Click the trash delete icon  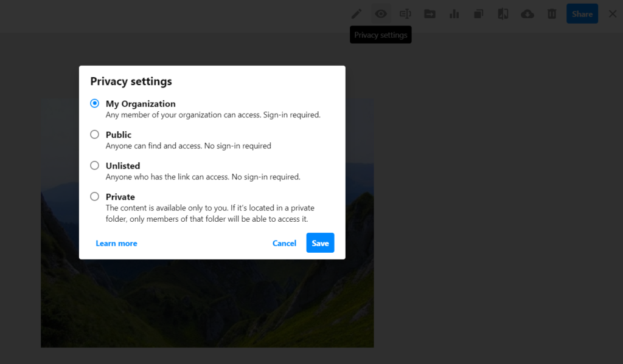pyautogui.click(x=552, y=14)
